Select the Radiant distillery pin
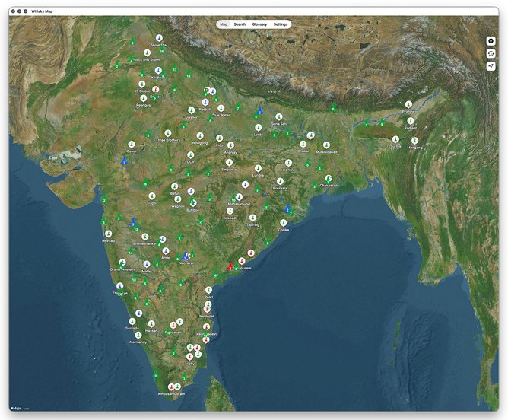The height and width of the screenshot is (420, 508). click(x=411, y=121)
